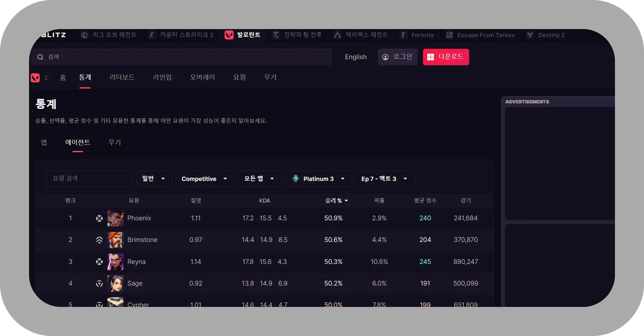Viewport: 644px width, 336px height.
Task: Toggle the 승리 % column sort order
Action: 337,200
